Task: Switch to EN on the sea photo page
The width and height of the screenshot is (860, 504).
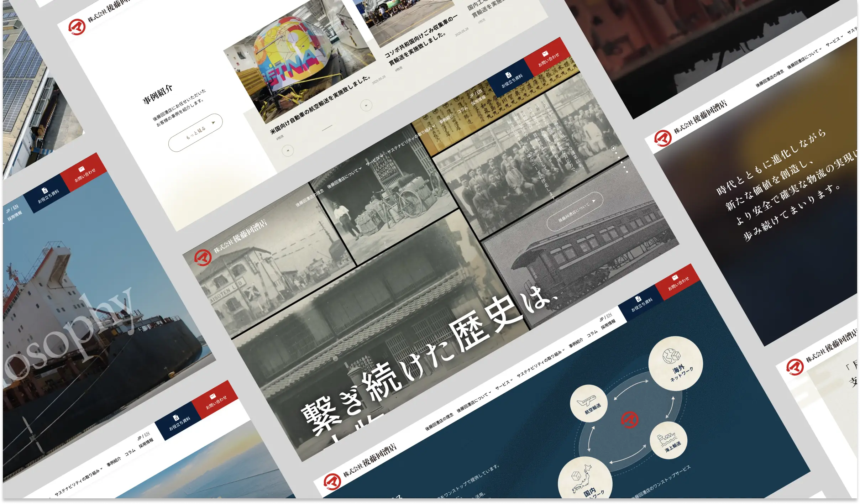Action: coord(147,434)
